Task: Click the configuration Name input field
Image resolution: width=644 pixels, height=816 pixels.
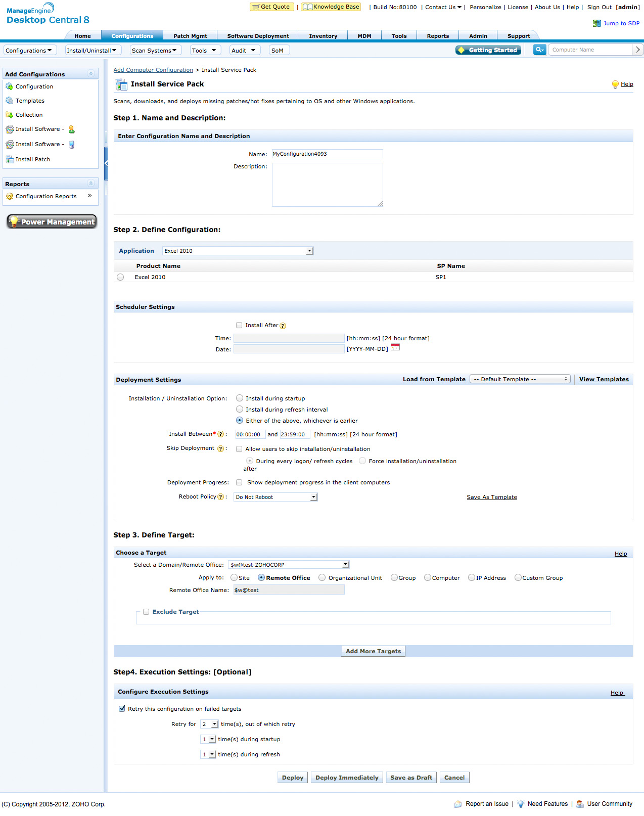Action: [327, 154]
